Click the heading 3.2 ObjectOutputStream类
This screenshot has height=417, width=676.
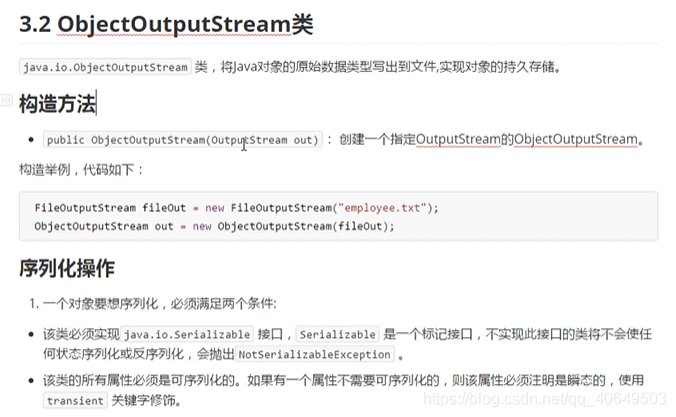166,24
